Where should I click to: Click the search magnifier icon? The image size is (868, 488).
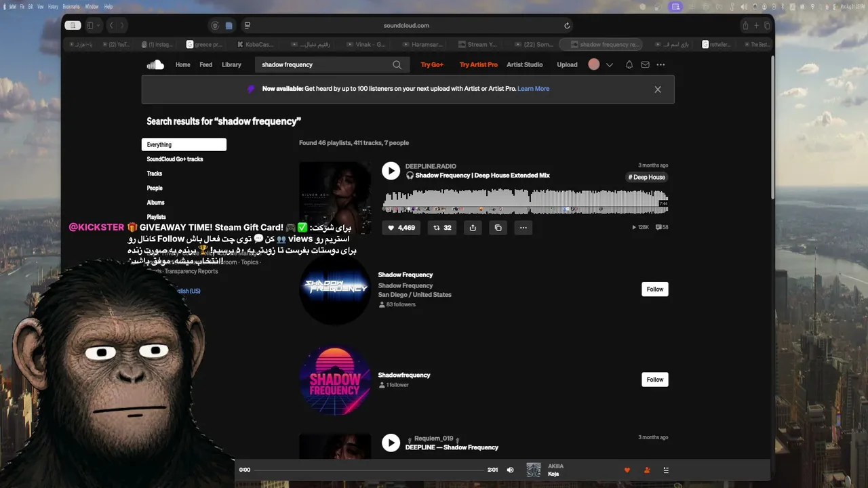(x=397, y=65)
